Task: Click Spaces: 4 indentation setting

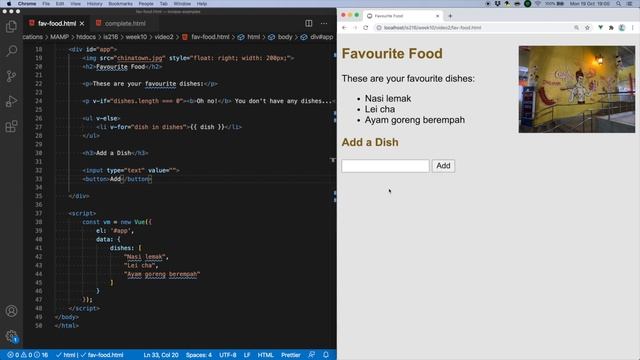Action: point(199,355)
